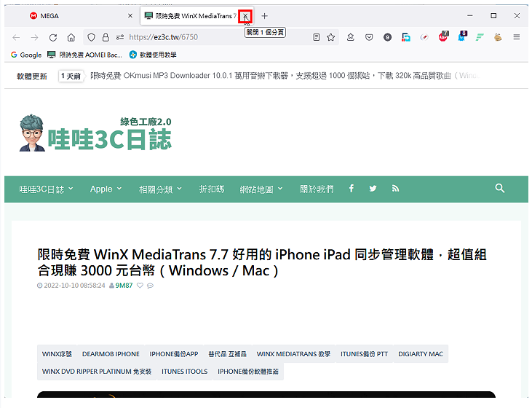
Task: Click the 1 天前 label in news ticker
Action: pyautogui.click(x=71, y=76)
